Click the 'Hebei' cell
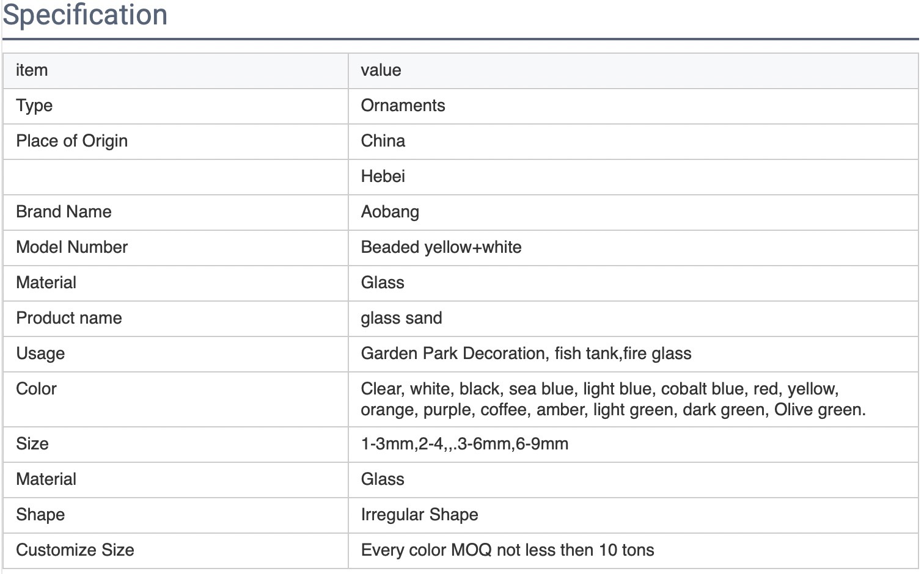The image size is (924, 574). coord(383,176)
